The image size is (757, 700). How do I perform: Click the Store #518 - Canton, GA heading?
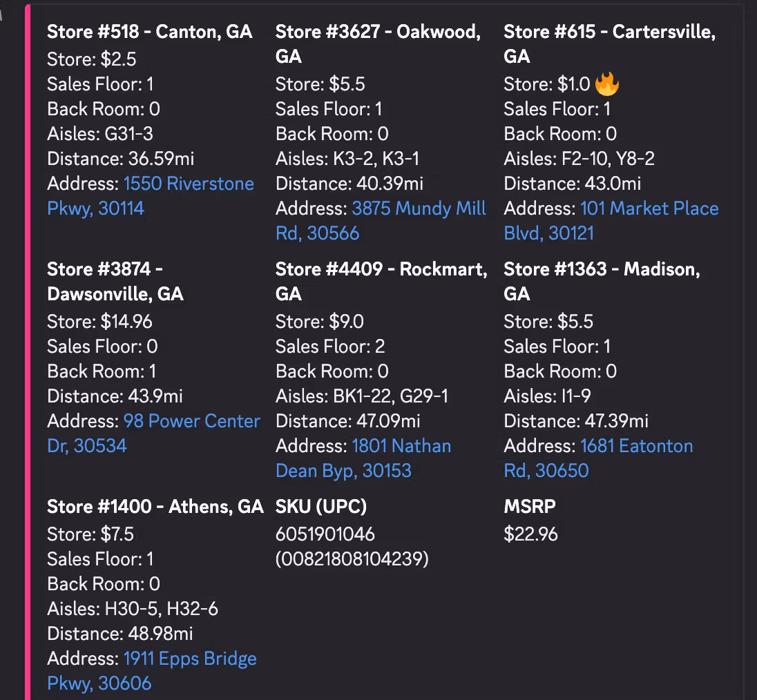(x=150, y=32)
